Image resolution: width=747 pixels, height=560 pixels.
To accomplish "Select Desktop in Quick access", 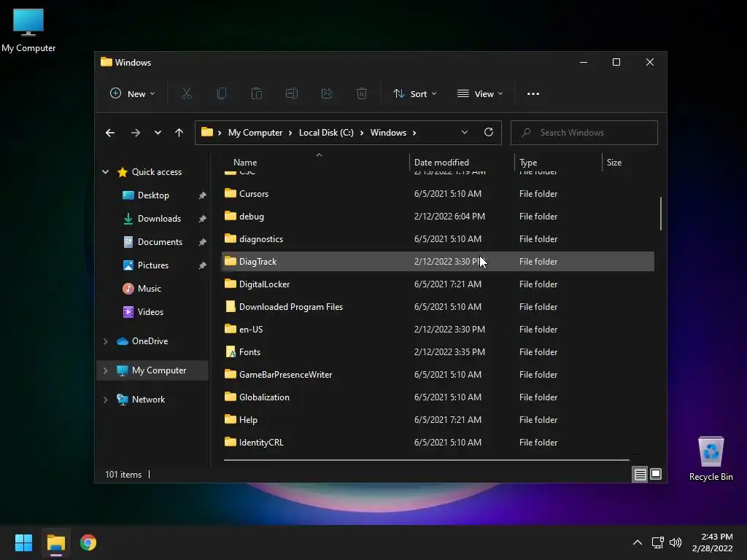I will [153, 195].
